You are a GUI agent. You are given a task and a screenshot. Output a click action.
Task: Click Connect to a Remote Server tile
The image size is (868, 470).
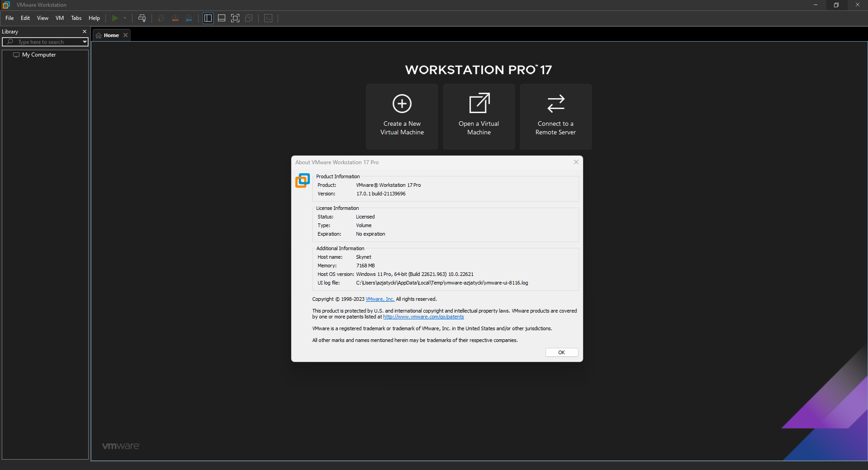coord(556,117)
